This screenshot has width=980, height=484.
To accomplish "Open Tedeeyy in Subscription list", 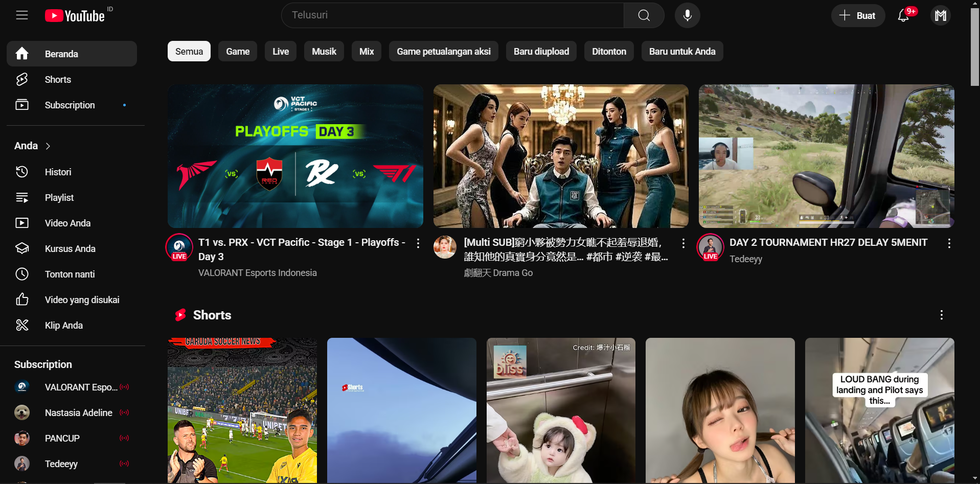I will tap(72, 464).
